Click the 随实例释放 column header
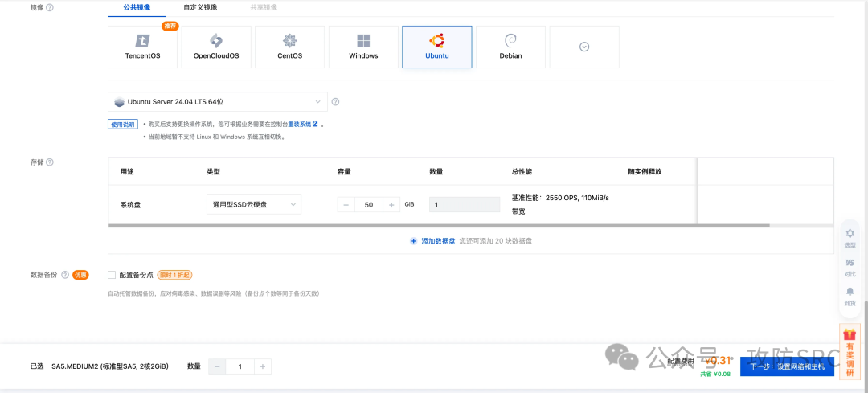The width and height of the screenshot is (868, 393). 645,172
